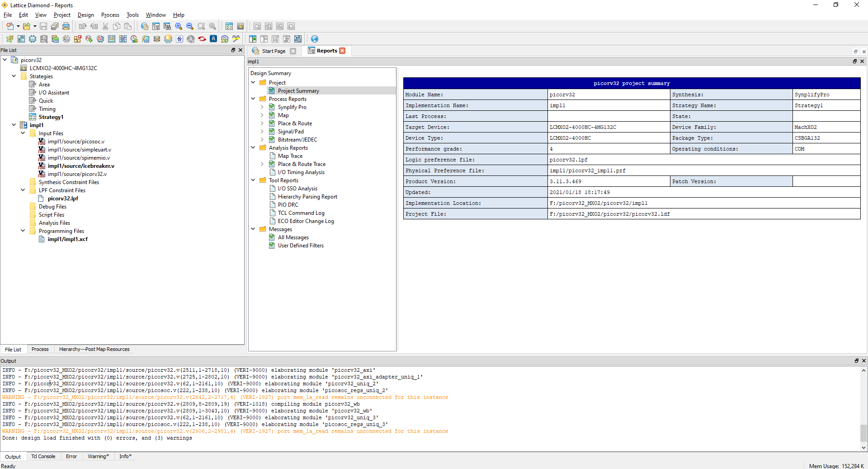The width and height of the screenshot is (868, 469).
Task: Expand the Synplify Pro report node
Action: tap(262, 107)
